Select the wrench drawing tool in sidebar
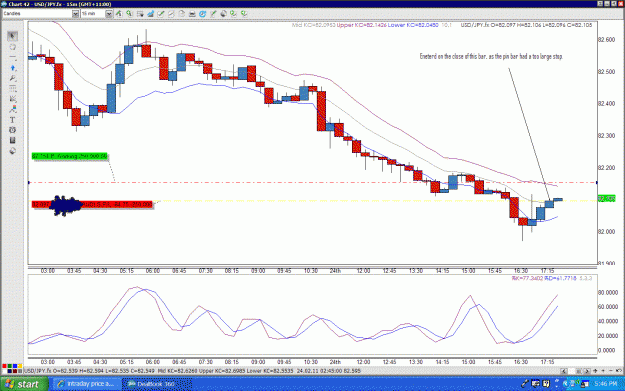 12,78
